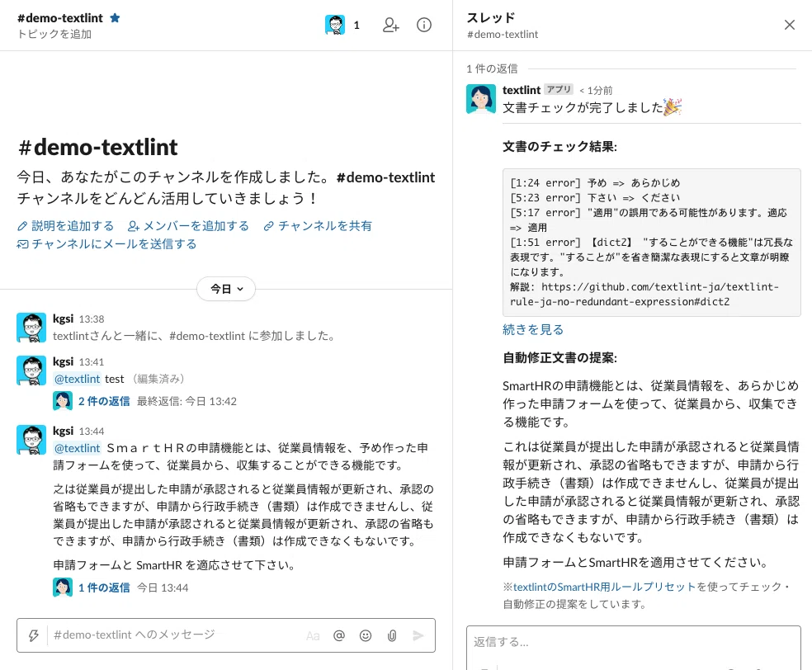The image size is (812, 670).
Task: Close the thread panel
Action: 789,25
